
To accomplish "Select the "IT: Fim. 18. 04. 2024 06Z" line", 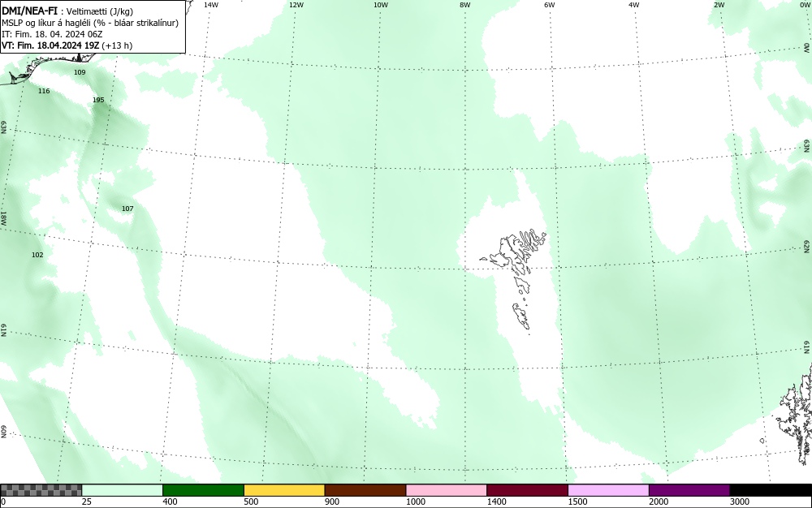I will coord(52,34).
